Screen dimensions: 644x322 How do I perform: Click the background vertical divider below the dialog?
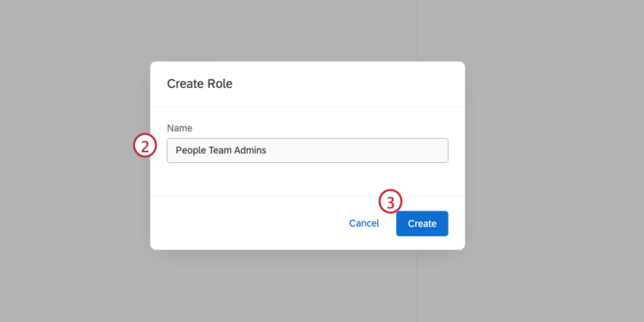(x=417, y=288)
